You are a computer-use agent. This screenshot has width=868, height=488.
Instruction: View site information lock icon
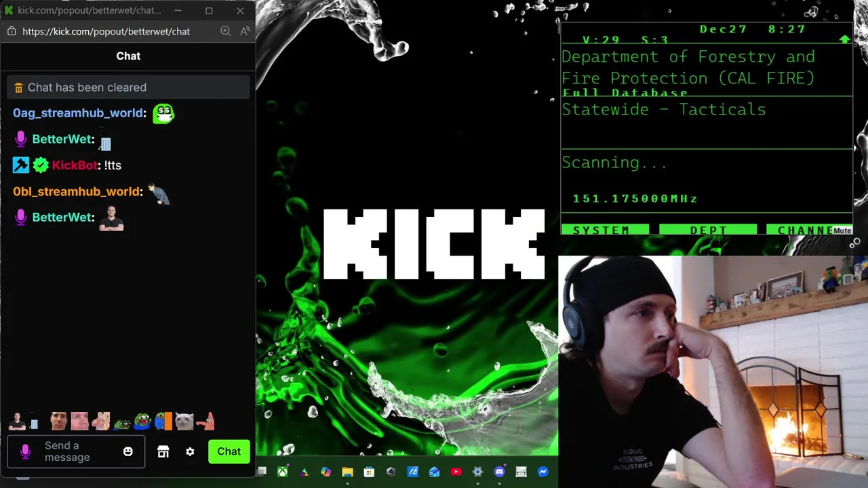tap(12, 31)
